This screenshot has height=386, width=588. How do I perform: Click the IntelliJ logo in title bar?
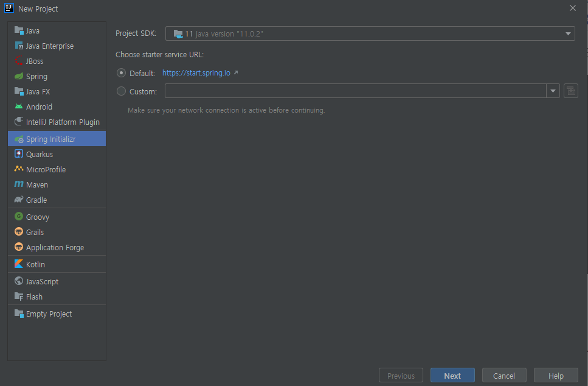(x=9, y=9)
